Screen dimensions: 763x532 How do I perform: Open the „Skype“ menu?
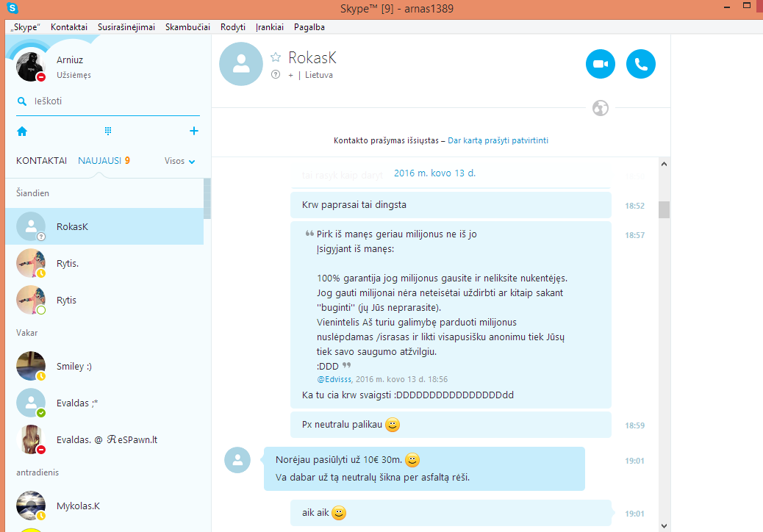pos(25,27)
